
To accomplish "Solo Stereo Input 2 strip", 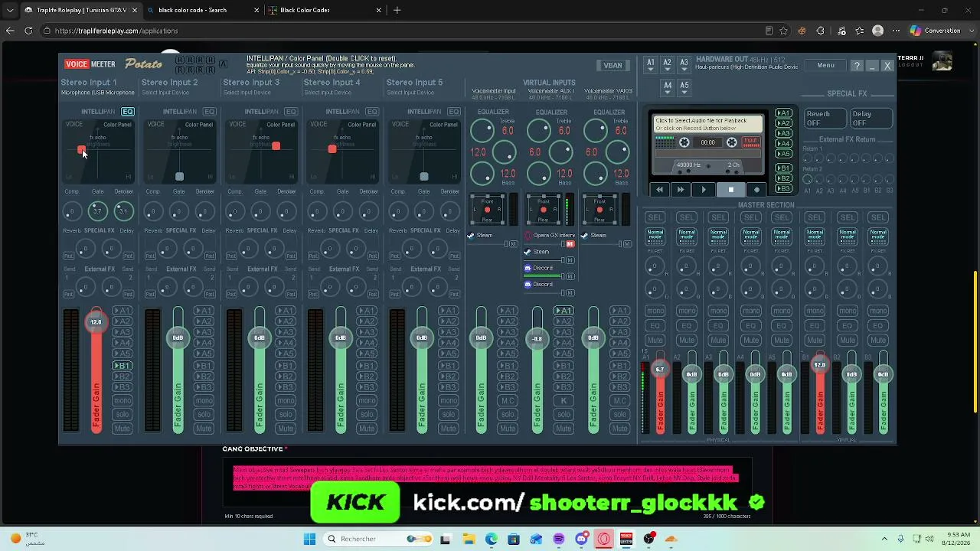I will [204, 415].
